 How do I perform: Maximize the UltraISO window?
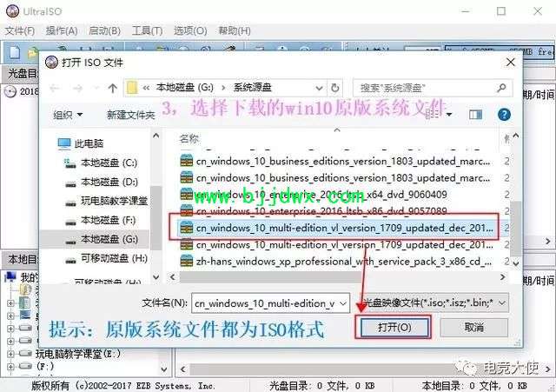coord(501,11)
